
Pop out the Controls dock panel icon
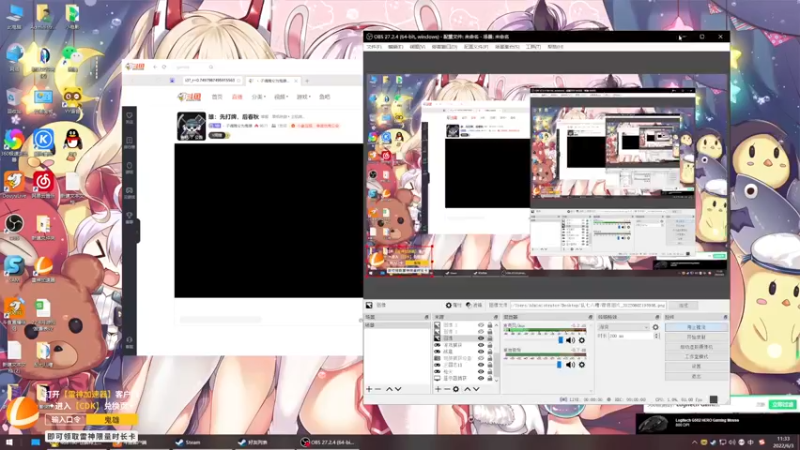point(725,317)
